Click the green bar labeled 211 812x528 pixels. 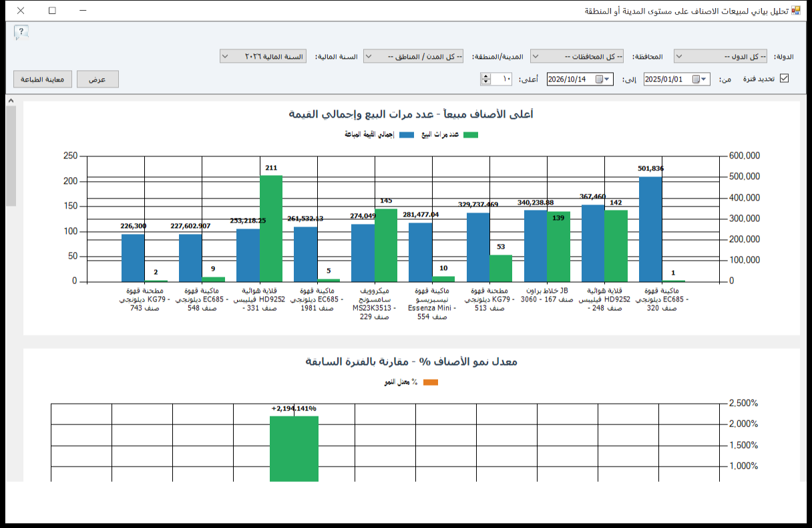click(x=271, y=229)
